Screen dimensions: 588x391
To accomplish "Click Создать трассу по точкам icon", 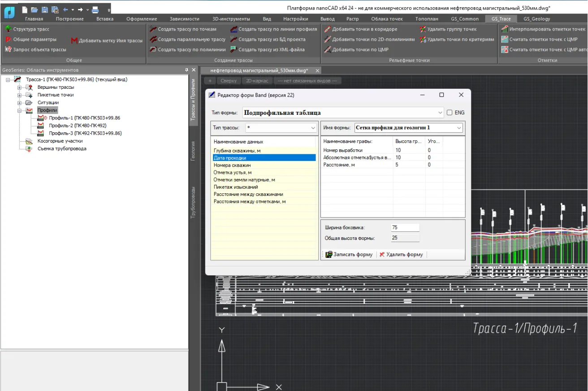I will [x=153, y=29].
